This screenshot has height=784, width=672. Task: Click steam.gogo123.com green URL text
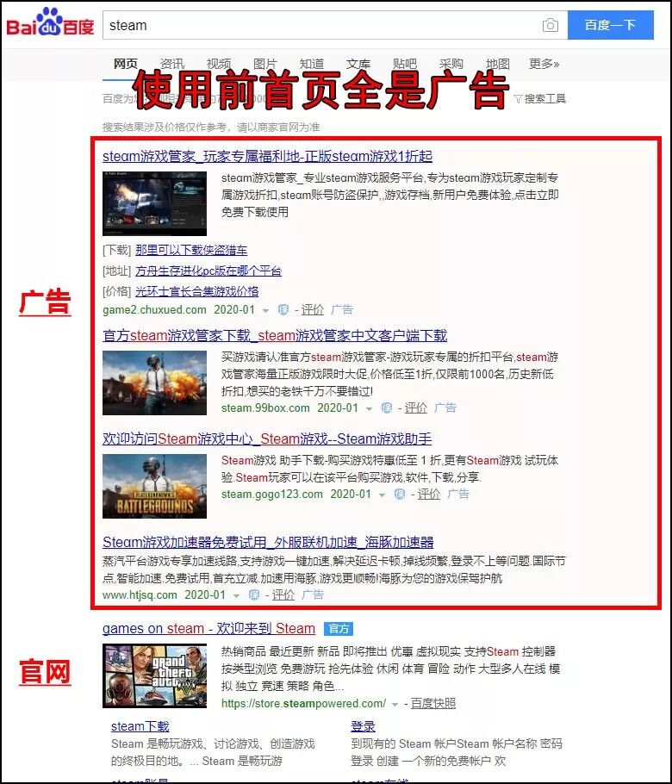click(272, 495)
